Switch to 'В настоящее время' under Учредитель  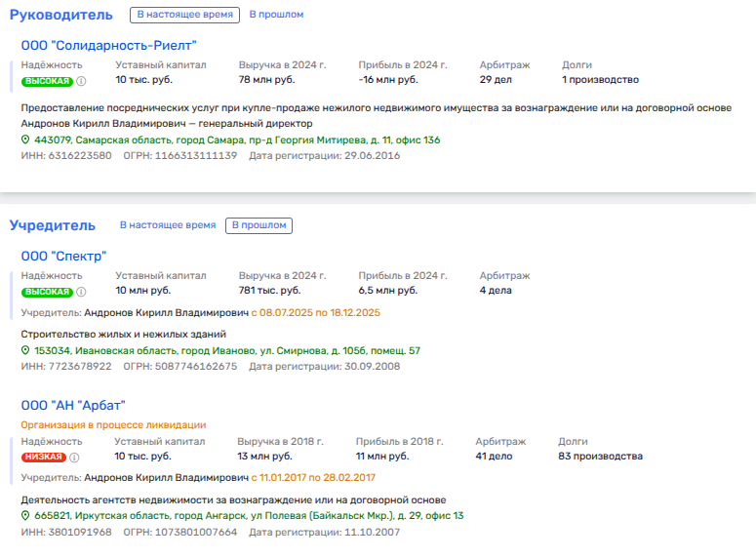[168, 225]
